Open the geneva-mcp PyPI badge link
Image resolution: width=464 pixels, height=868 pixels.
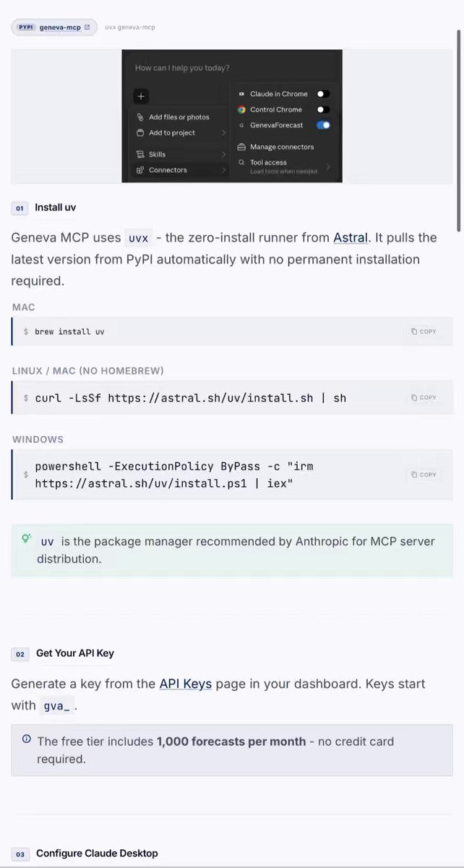pos(54,27)
